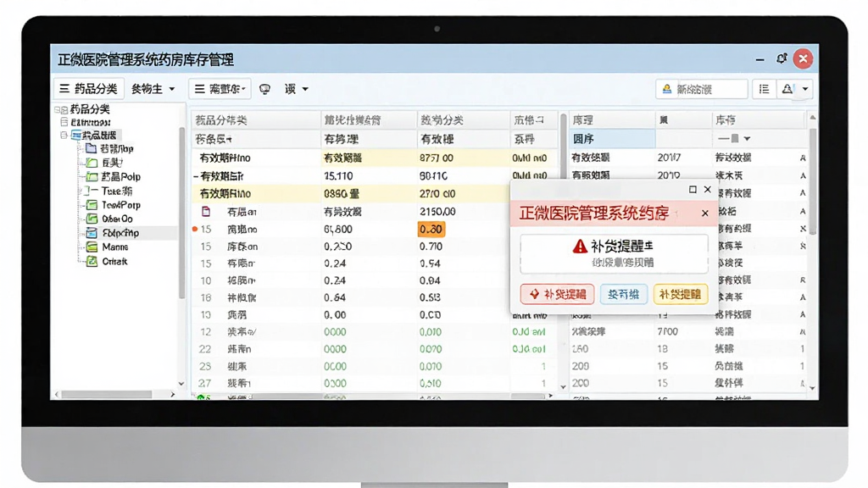The width and height of the screenshot is (868, 488).
Task: Click the "药品分类" toolbar button
Action: (88, 89)
